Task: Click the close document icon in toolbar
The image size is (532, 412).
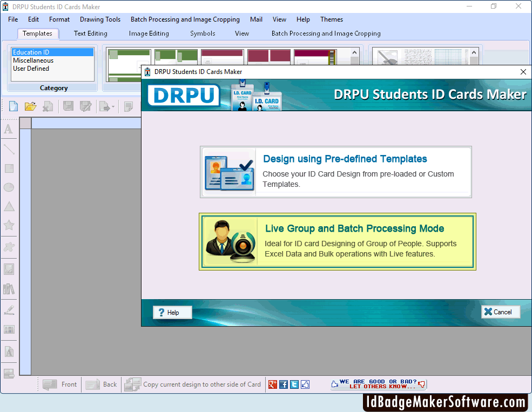Action: coord(48,106)
